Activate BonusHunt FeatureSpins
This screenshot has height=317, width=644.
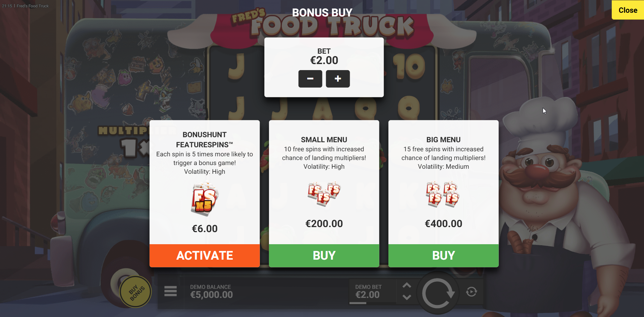tap(205, 256)
